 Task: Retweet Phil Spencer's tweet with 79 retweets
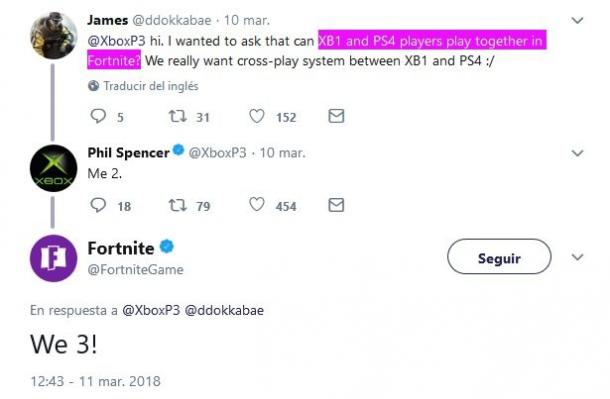(x=177, y=205)
